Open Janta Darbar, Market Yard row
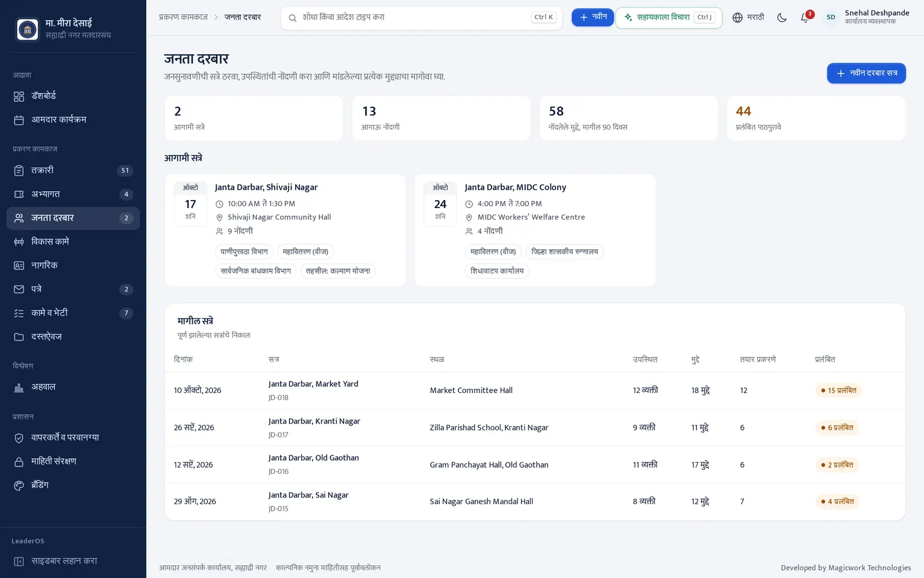The image size is (924, 578). (x=535, y=390)
